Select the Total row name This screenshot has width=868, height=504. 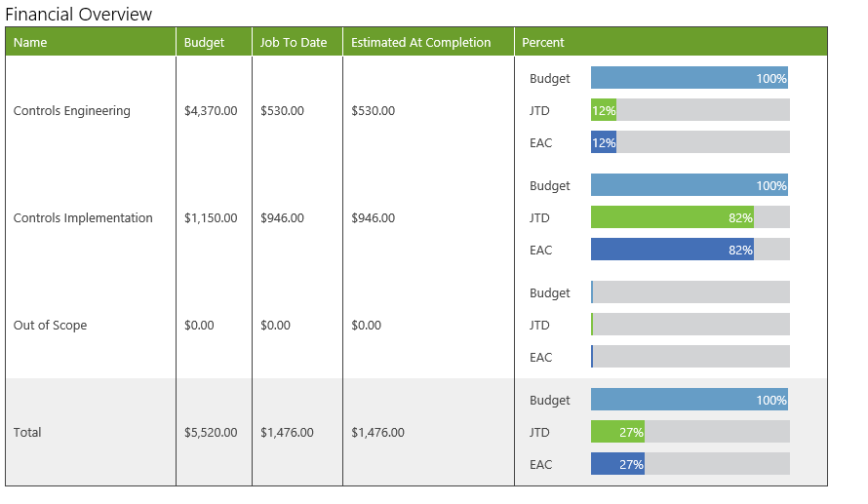(x=27, y=432)
